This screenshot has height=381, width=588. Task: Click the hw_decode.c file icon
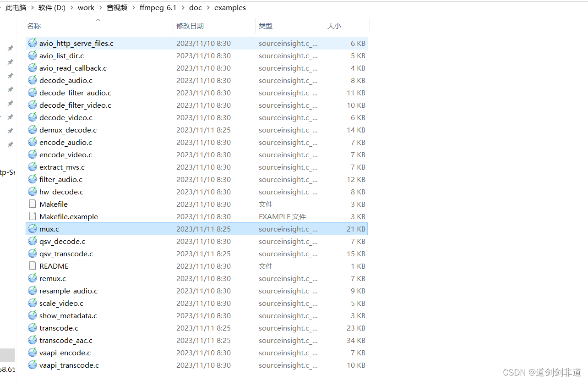[32, 192]
